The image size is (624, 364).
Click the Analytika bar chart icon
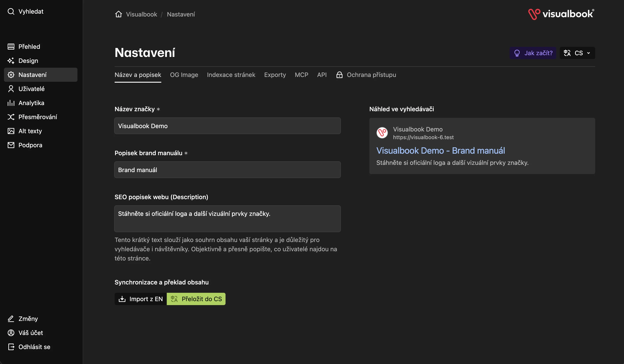[x=11, y=103]
